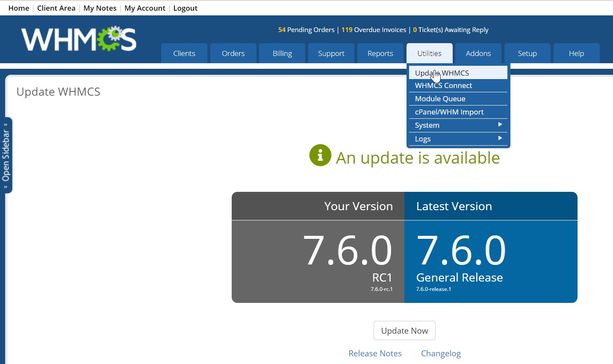Open the Orders tab
Image resolution: width=613 pixels, height=364 pixels.
(233, 53)
